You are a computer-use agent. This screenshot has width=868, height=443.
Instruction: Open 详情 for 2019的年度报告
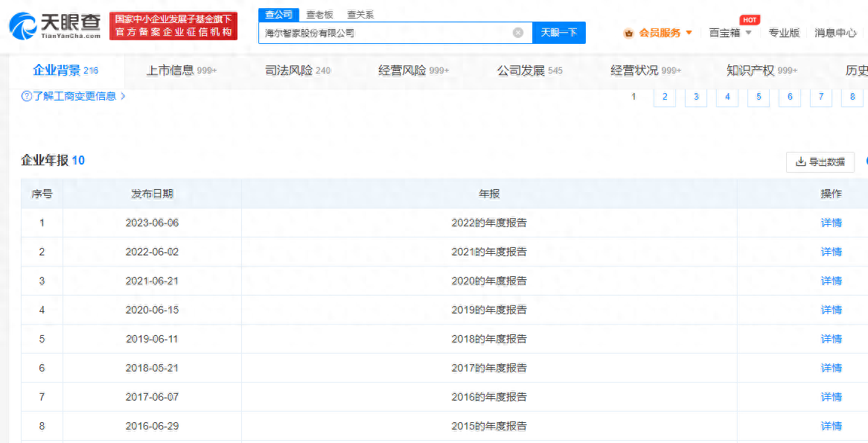tap(831, 310)
